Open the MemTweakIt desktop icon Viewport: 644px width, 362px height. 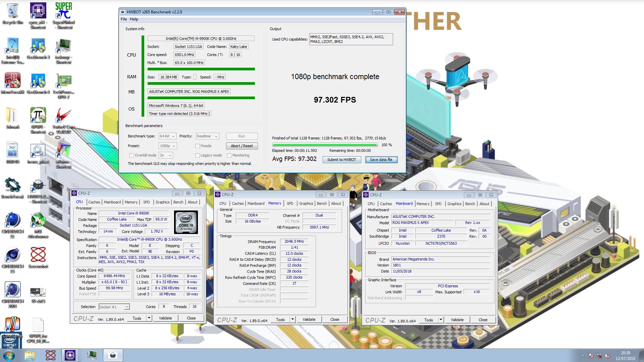[x=12, y=83]
